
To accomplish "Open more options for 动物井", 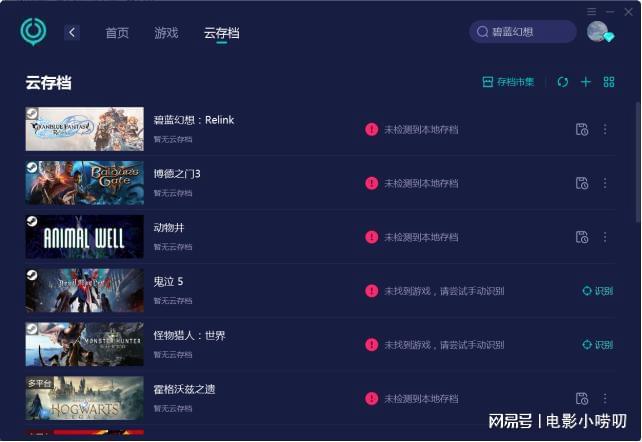I will 605,237.
